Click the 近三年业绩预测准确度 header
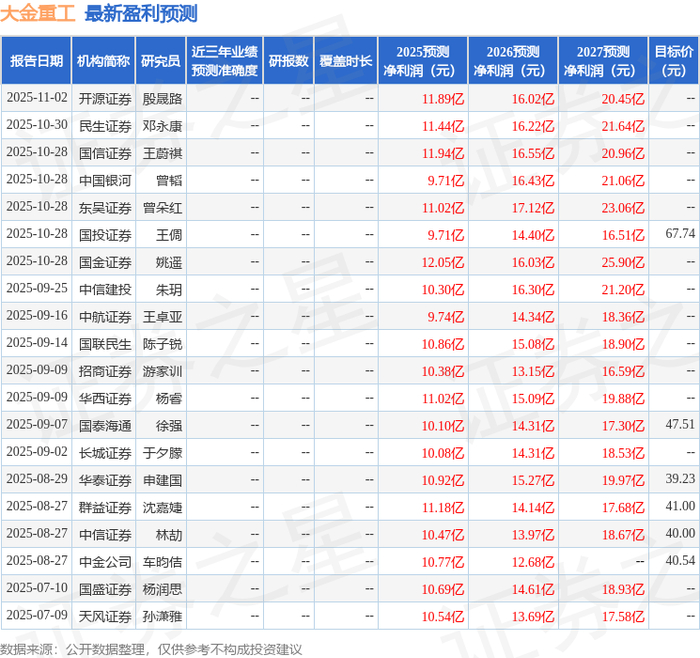 pos(225,61)
